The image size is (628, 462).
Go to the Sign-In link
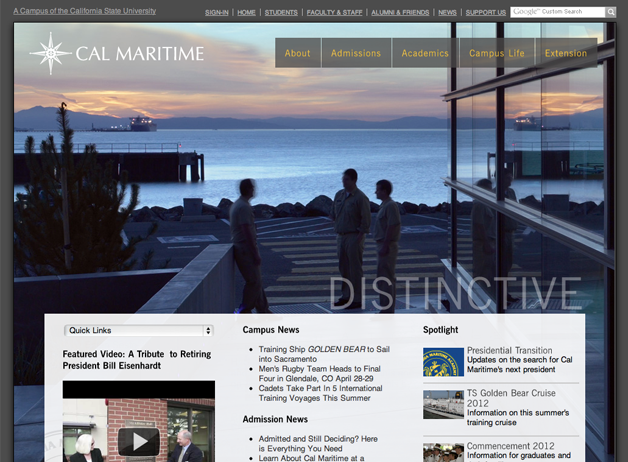point(217,12)
